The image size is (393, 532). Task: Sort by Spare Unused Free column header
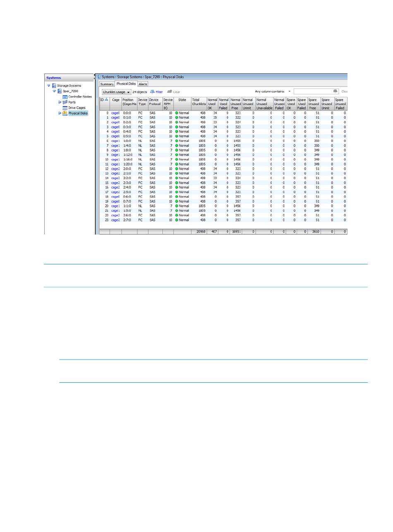314,104
